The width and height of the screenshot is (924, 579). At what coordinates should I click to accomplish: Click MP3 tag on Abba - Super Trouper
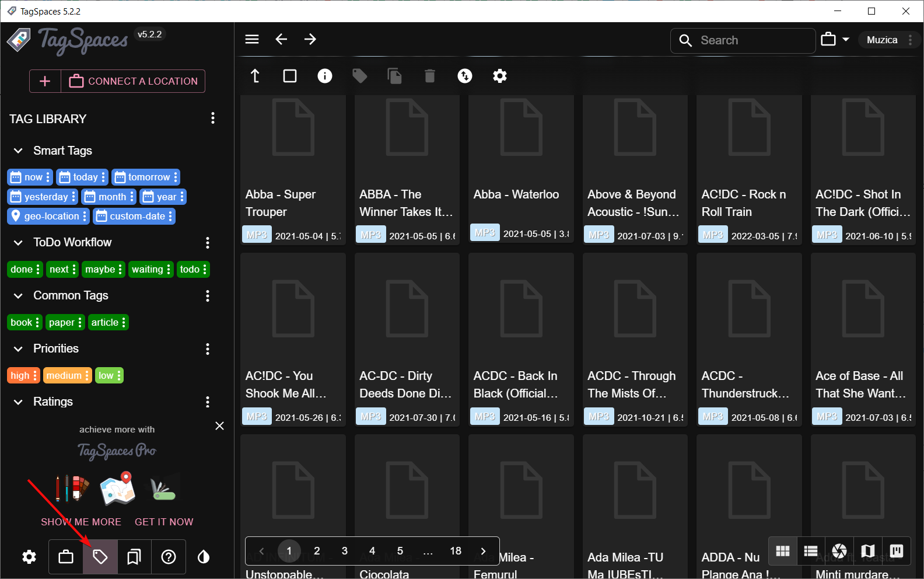coord(257,235)
